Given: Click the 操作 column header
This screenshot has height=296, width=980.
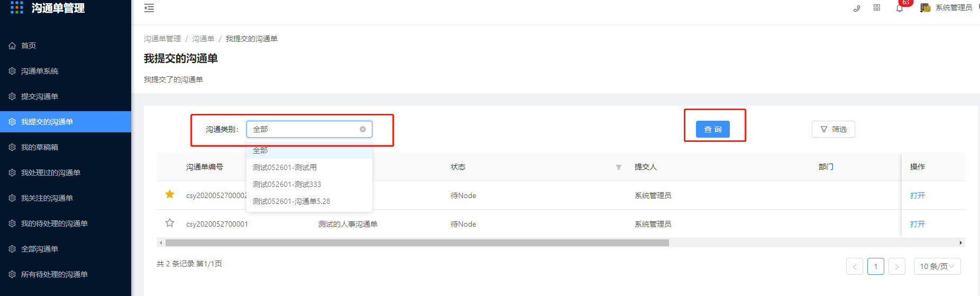Looking at the screenshot, I should coord(918,167).
